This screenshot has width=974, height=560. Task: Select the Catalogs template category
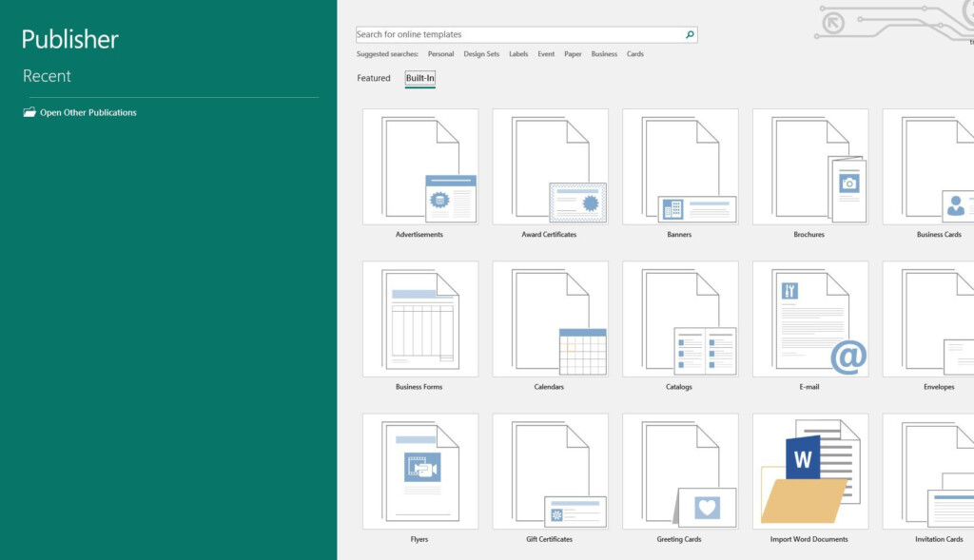coord(680,319)
